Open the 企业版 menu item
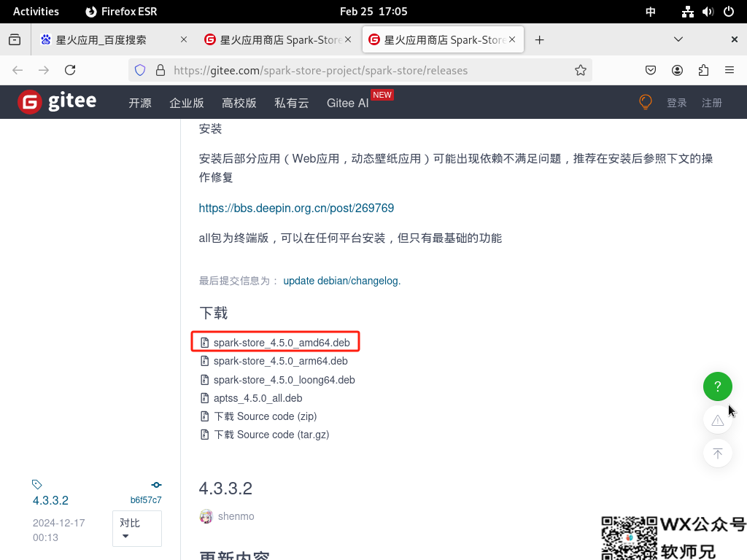Screen dimensions: 747x560 [187, 103]
